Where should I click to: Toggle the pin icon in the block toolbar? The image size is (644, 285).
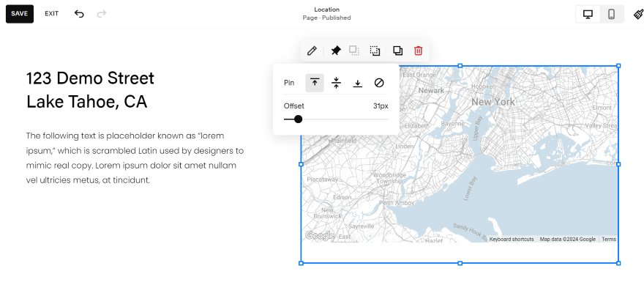(x=336, y=51)
